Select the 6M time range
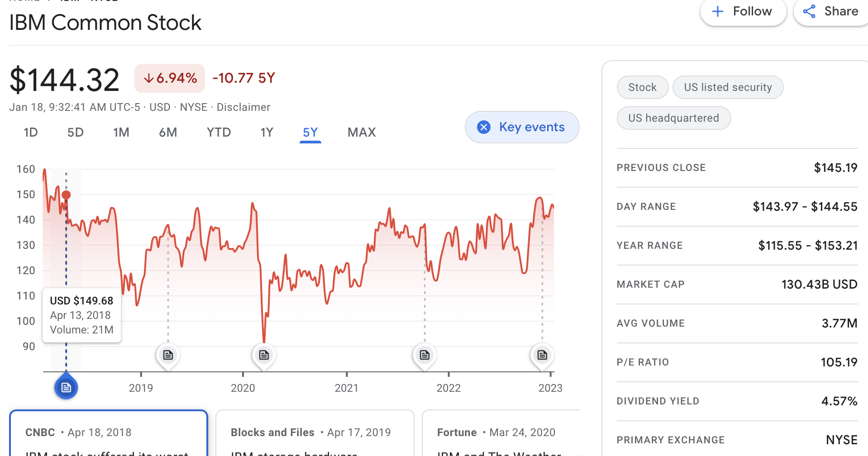The width and height of the screenshot is (868, 456). click(168, 133)
